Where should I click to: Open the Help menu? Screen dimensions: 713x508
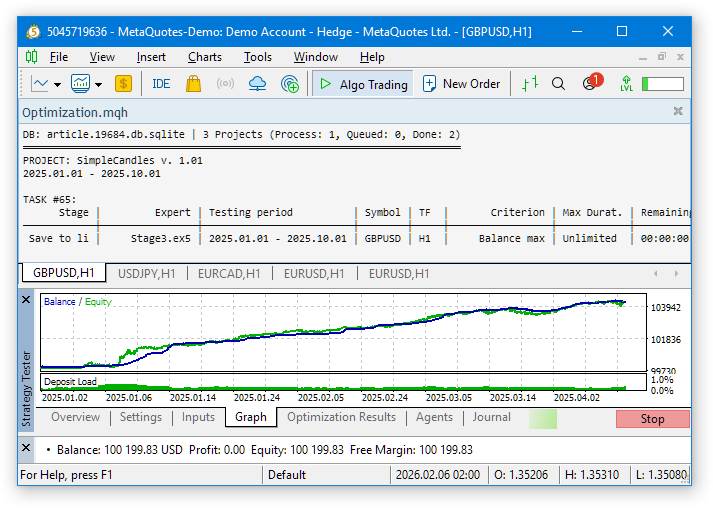[372, 57]
